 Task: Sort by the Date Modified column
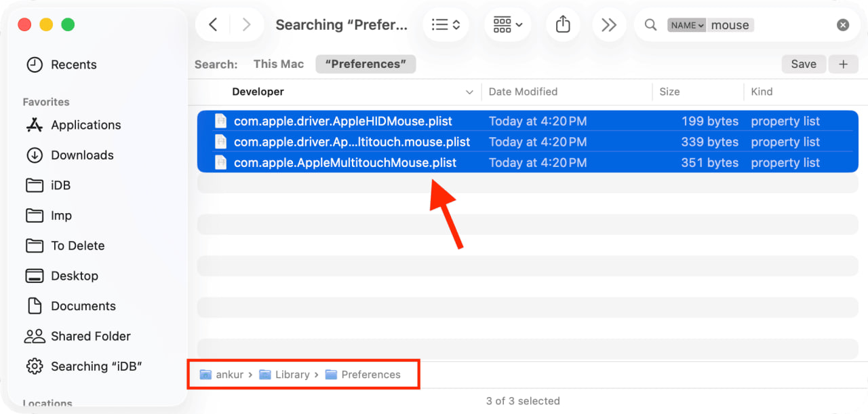tap(523, 92)
